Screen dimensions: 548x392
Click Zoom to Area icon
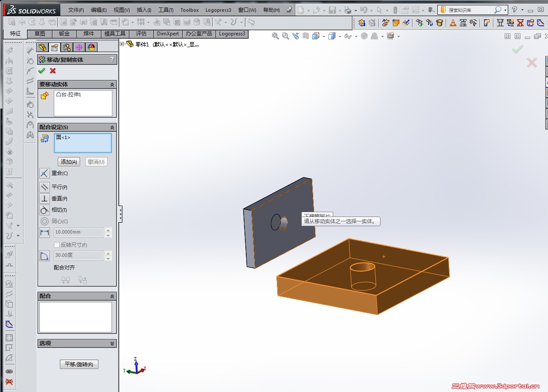point(286,36)
